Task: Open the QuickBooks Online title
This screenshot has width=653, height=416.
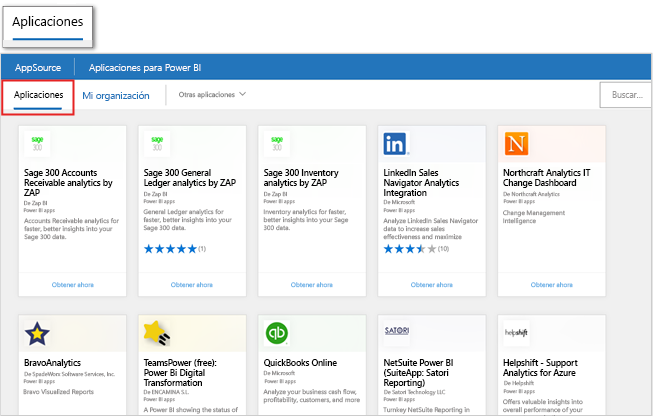Action: [x=300, y=363]
